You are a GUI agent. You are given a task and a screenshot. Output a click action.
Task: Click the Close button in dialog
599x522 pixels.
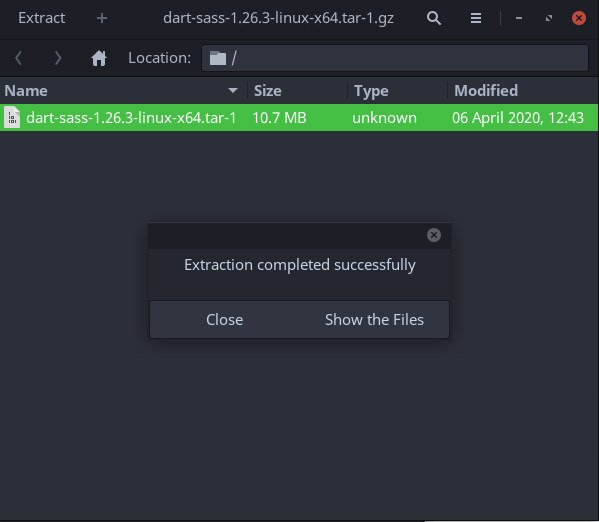(x=225, y=319)
